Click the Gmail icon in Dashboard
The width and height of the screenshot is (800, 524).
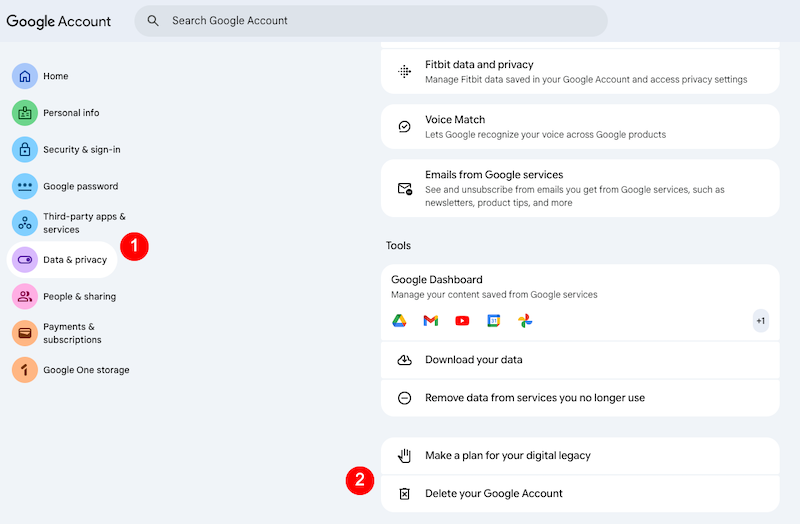click(x=431, y=321)
